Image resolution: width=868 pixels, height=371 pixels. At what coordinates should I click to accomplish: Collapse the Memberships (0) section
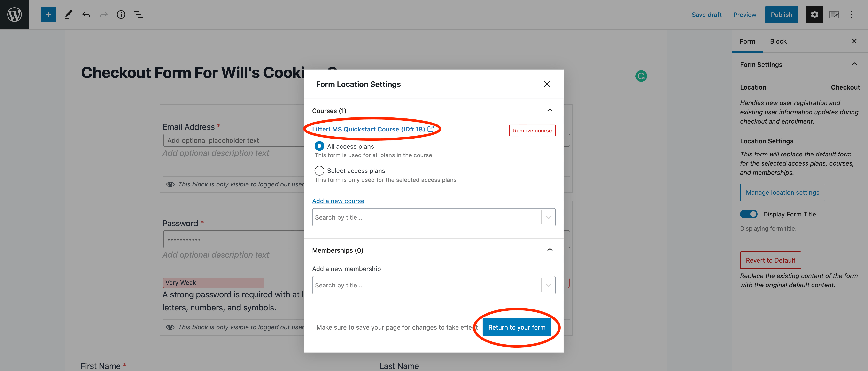pos(550,250)
